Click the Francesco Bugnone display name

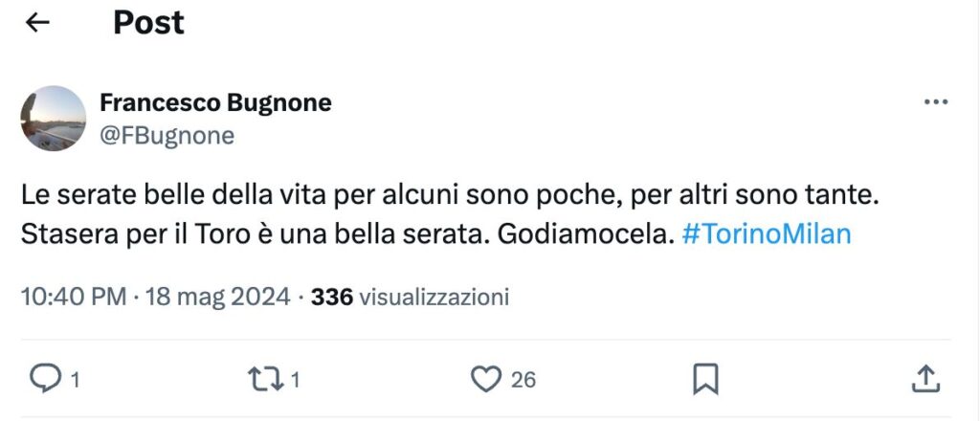(x=215, y=102)
